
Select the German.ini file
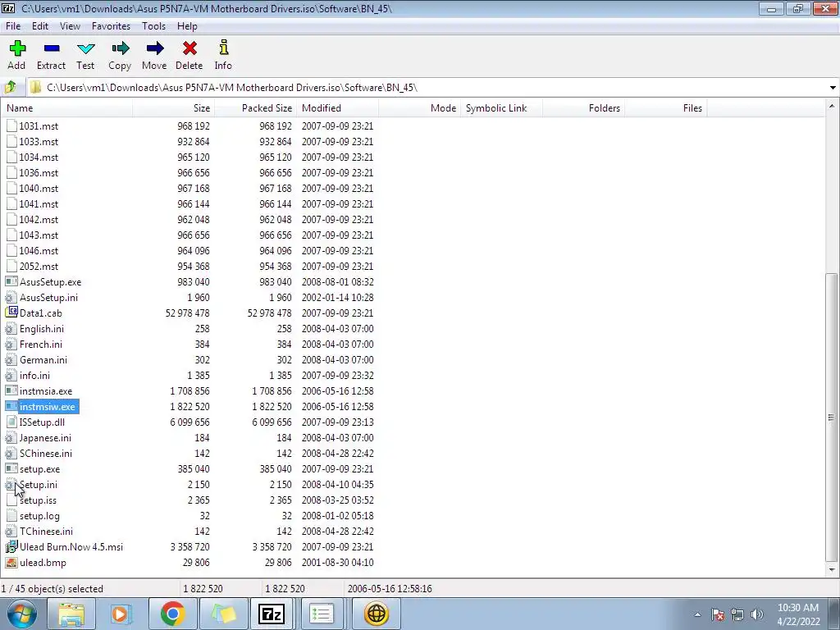coord(43,359)
